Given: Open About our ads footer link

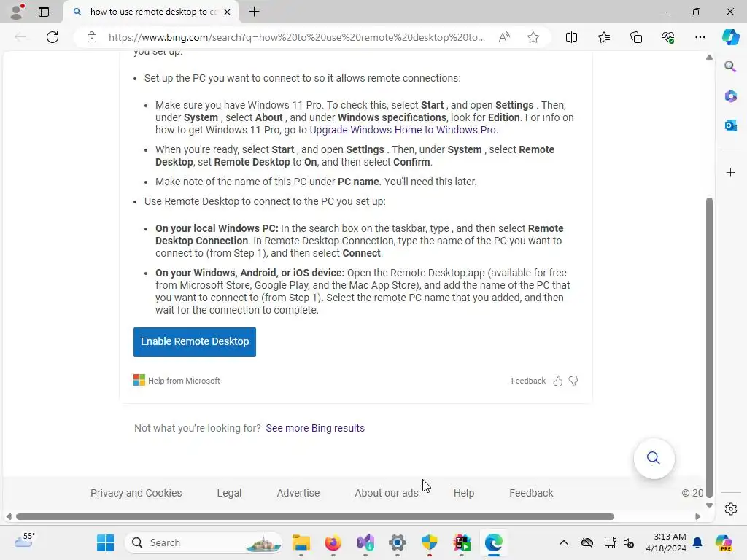Looking at the screenshot, I should 387,493.
